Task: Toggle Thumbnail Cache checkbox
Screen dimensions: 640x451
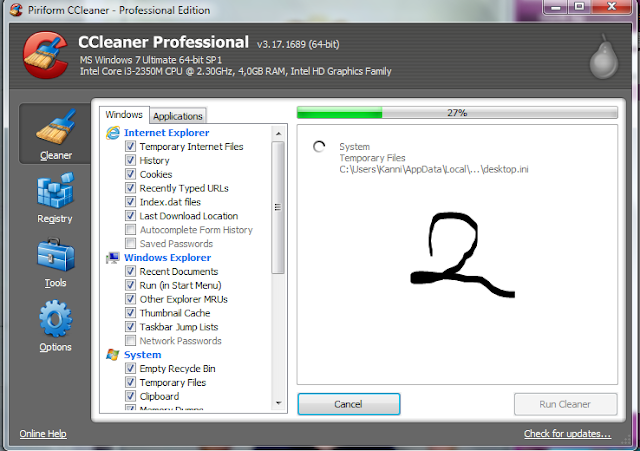Action: tap(130, 313)
